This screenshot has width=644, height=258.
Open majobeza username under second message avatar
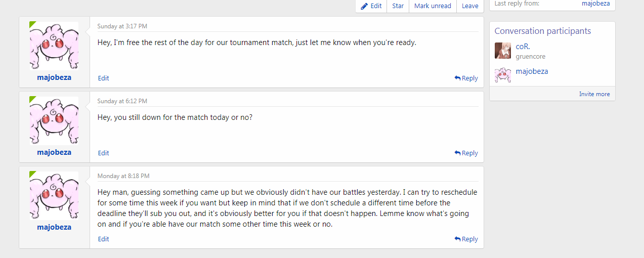point(54,153)
